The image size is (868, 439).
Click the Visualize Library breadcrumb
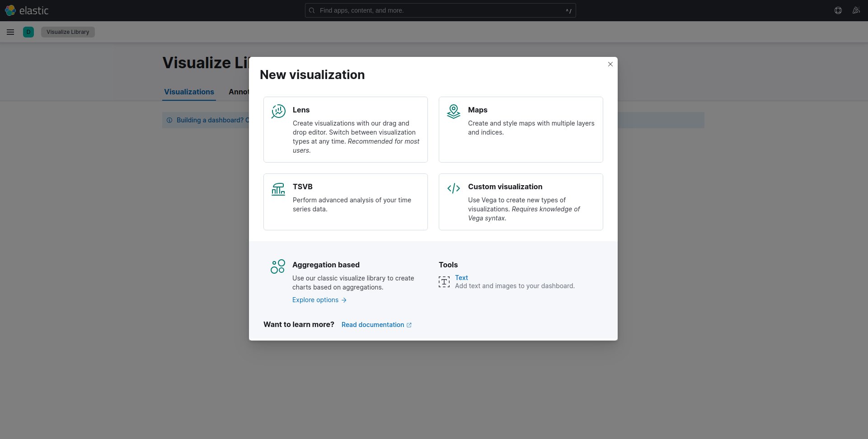click(x=67, y=32)
